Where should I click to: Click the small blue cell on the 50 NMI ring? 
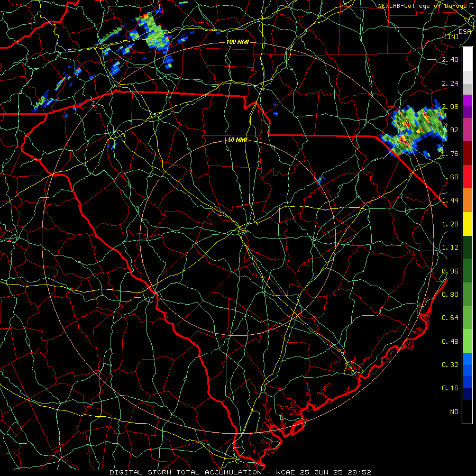tap(319, 180)
